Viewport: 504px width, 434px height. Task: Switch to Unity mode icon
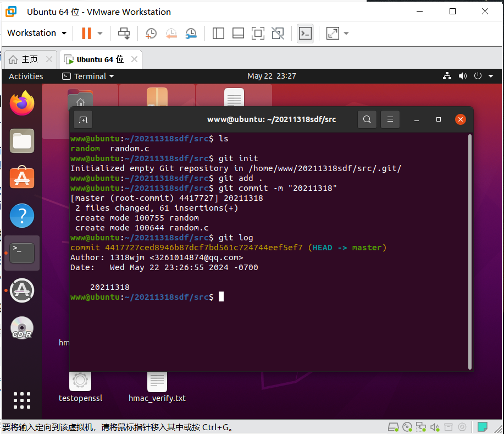(278, 33)
